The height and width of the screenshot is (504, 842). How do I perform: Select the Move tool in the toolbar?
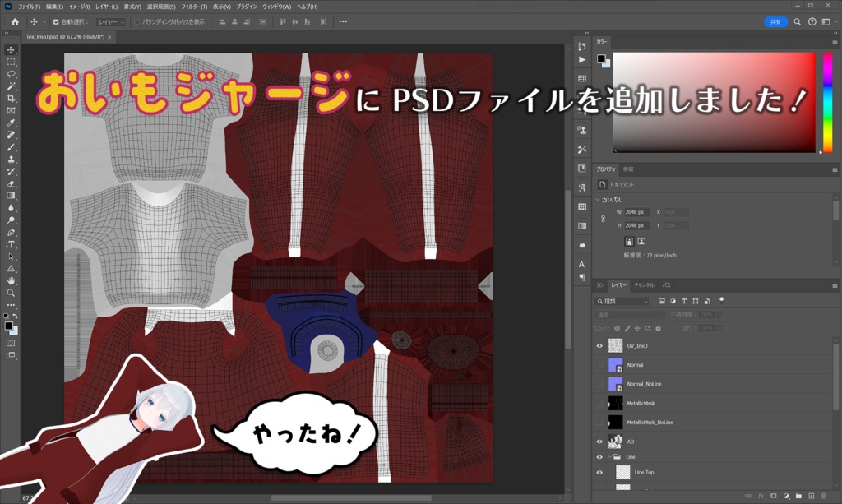[x=10, y=49]
